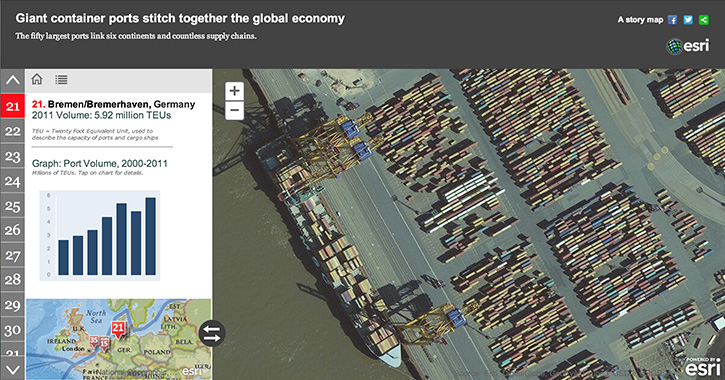This screenshot has width=725, height=380.
Task: Go to the home overview
Action: coord(37,80)
